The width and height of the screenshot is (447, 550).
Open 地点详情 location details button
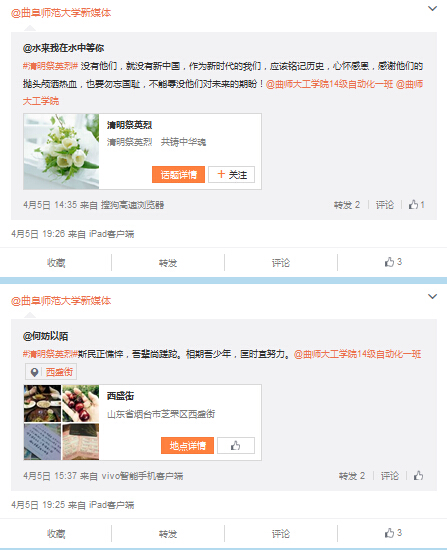tap(187, 445)
